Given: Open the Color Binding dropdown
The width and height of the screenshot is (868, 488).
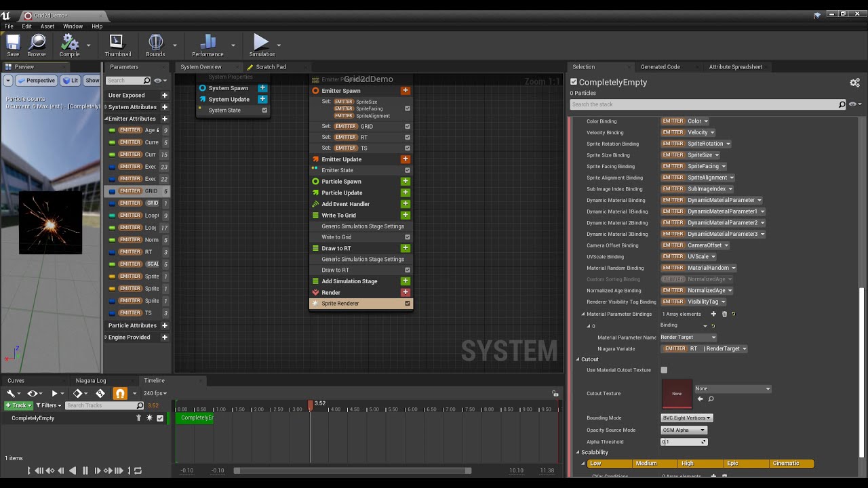Looking at the screenshot, I should pos(685,121).
